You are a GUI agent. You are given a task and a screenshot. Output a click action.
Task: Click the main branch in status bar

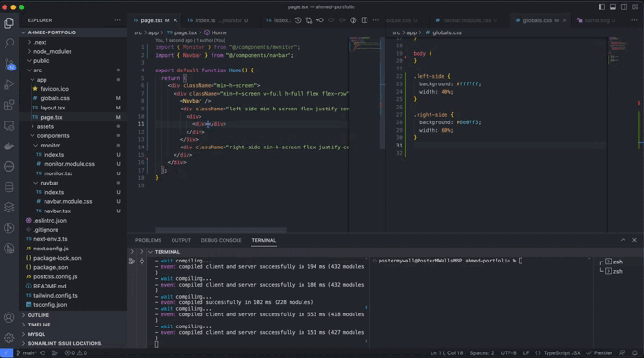26,352
